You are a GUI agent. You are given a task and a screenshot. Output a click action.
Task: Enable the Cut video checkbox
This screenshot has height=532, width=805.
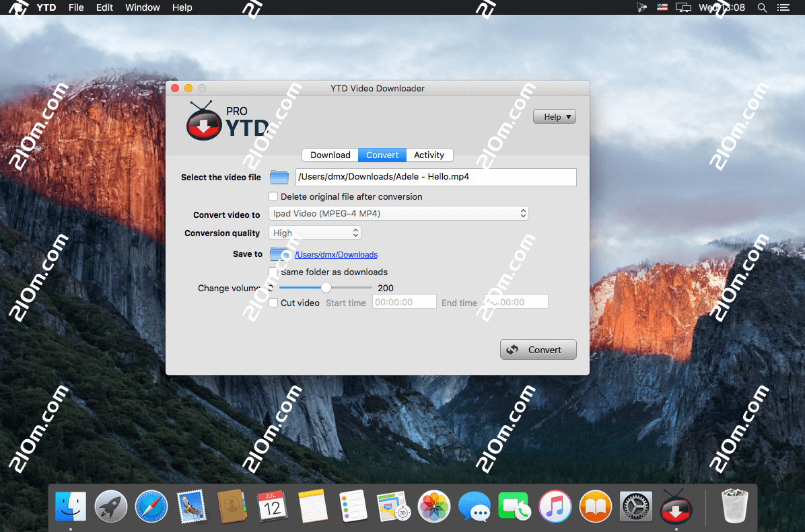click(x=274, y=303)
